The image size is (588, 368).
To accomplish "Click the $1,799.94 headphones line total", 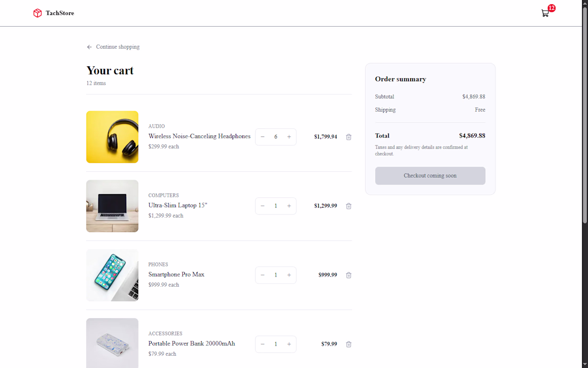I will click(326, 136).
